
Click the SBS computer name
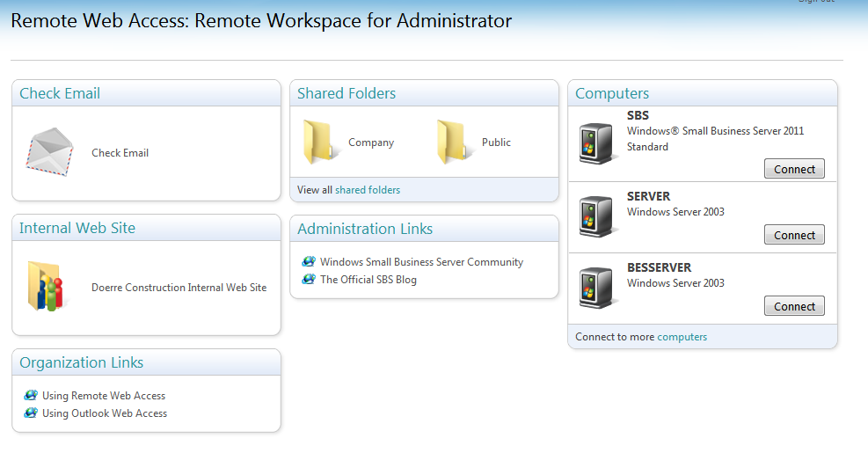(638, 115)
